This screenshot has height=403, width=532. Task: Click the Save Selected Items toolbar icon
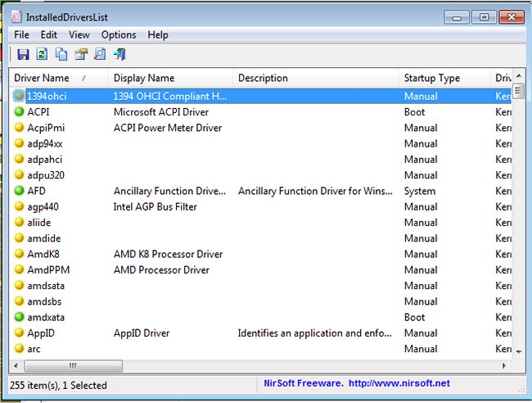pos(23,54)
